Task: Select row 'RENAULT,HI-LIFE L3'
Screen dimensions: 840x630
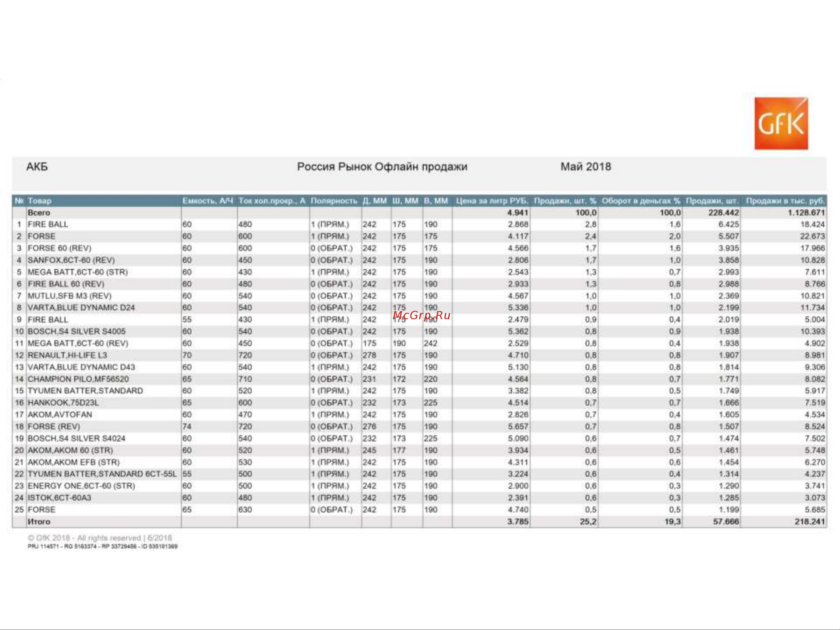Action: click(x=419, y=355)
